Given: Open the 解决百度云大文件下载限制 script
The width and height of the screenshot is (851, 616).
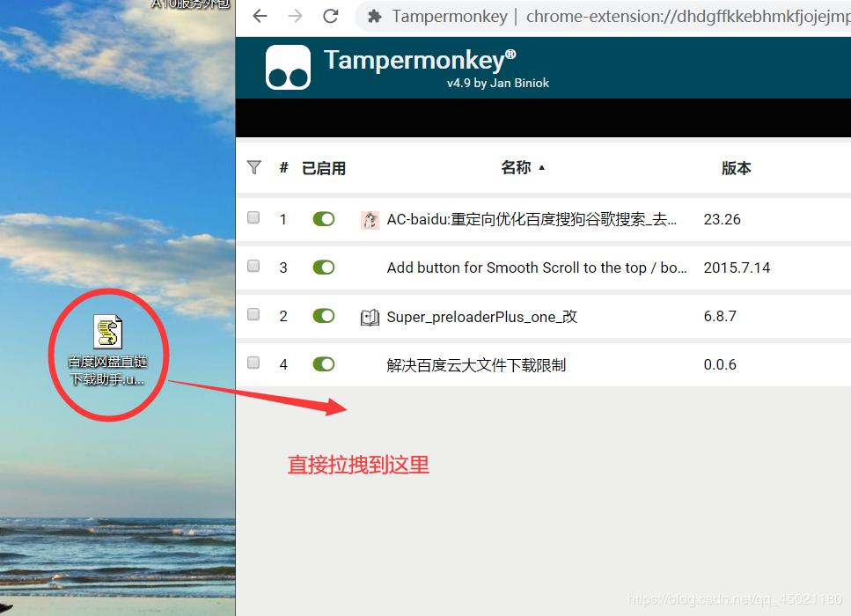Looking at the screenshot, I should pyautogui.click(x=476, y=365).
